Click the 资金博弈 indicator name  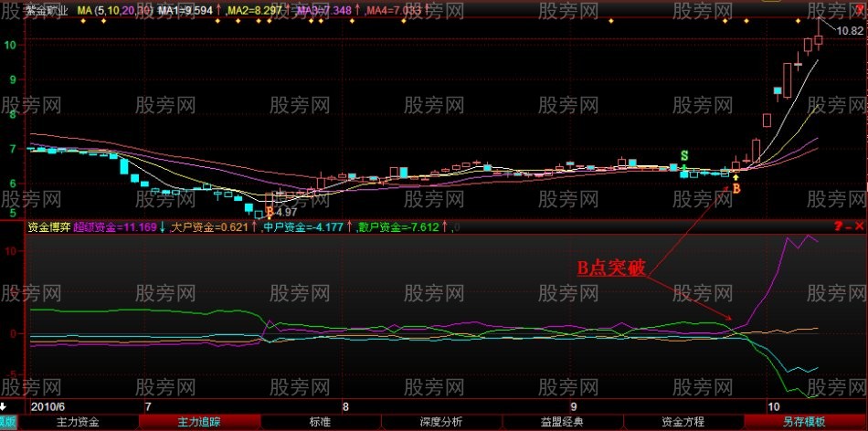48,226
